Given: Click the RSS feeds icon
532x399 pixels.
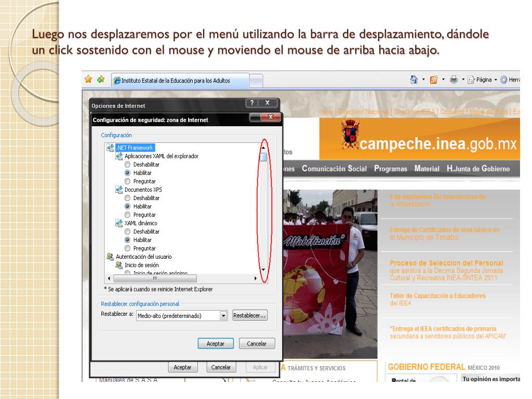Looking at the screenshot, I should [434, 80].
